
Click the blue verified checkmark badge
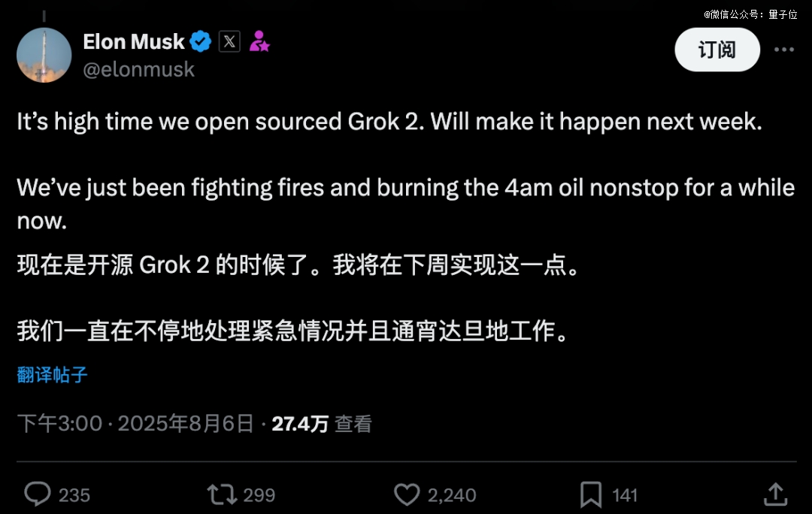coord(201,41)
